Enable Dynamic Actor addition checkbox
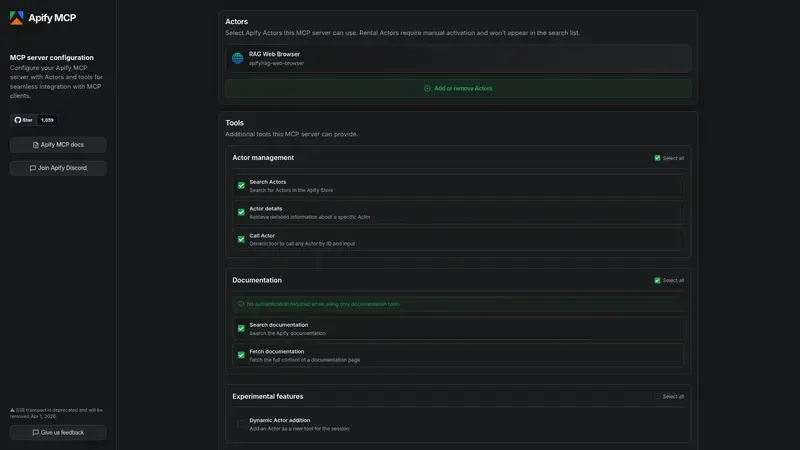Screen dimensions: 800x450 point(241,424)
